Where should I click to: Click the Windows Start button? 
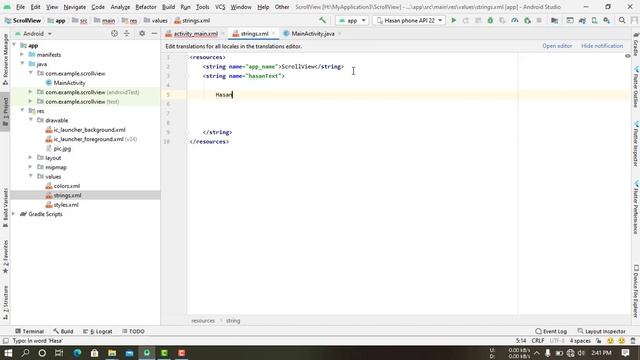[8, 353]
